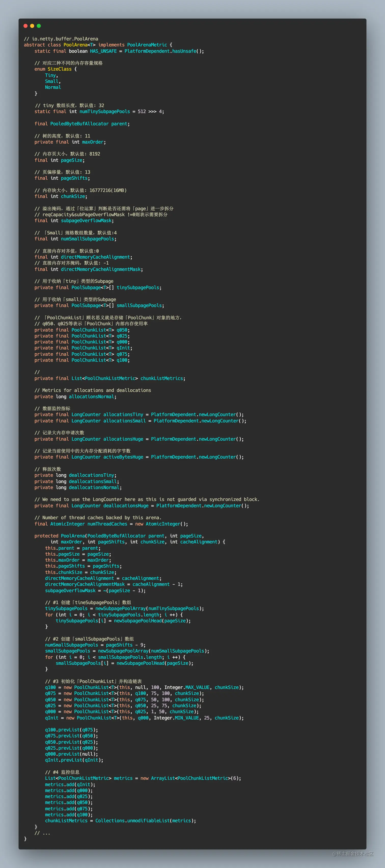This screenshot has height=868, width=385.
Task: Click the "Normal" enum value under SizeClass
Action: (53, 87)
